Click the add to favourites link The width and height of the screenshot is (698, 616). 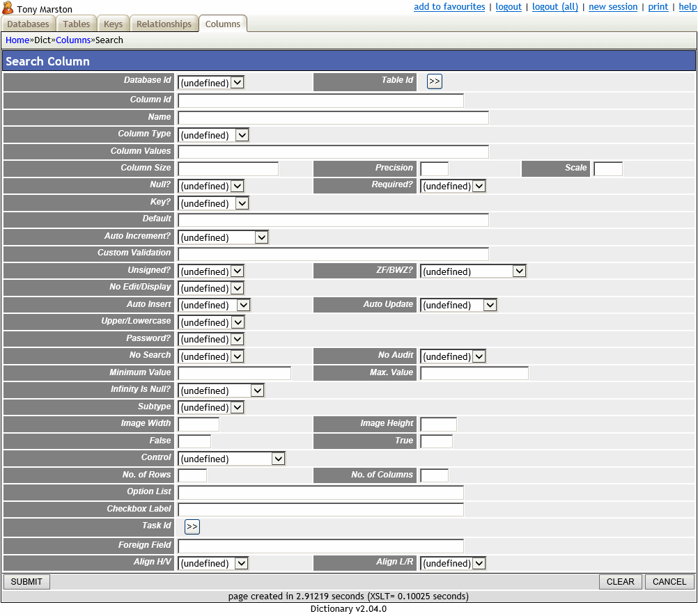click(449, 6)
